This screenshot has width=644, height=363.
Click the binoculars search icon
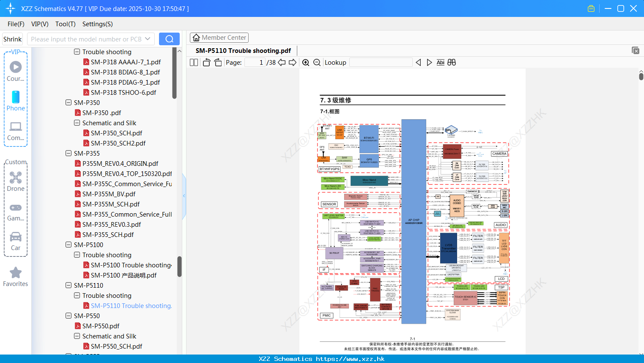point(452,63)
